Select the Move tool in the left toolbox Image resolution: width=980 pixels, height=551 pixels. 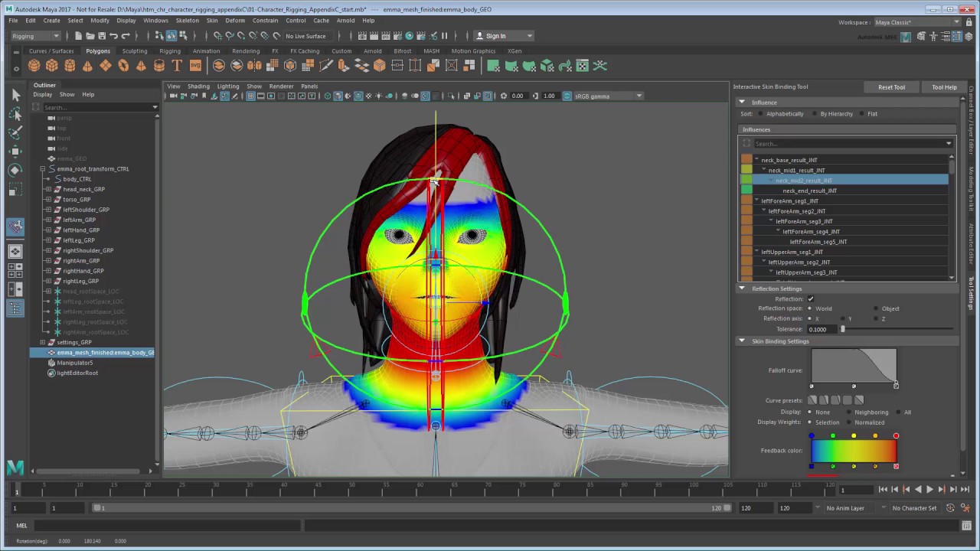15,151
